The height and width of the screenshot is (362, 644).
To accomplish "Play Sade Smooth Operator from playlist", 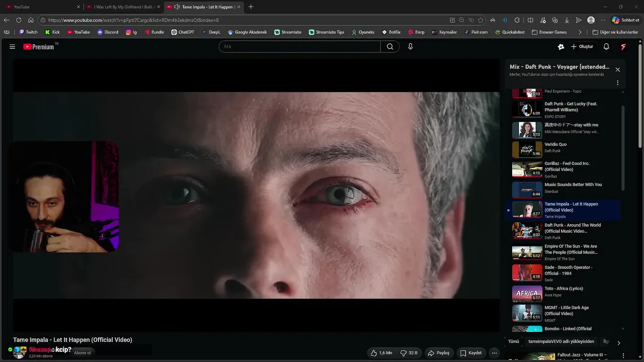I will click(x=562, y=273).
